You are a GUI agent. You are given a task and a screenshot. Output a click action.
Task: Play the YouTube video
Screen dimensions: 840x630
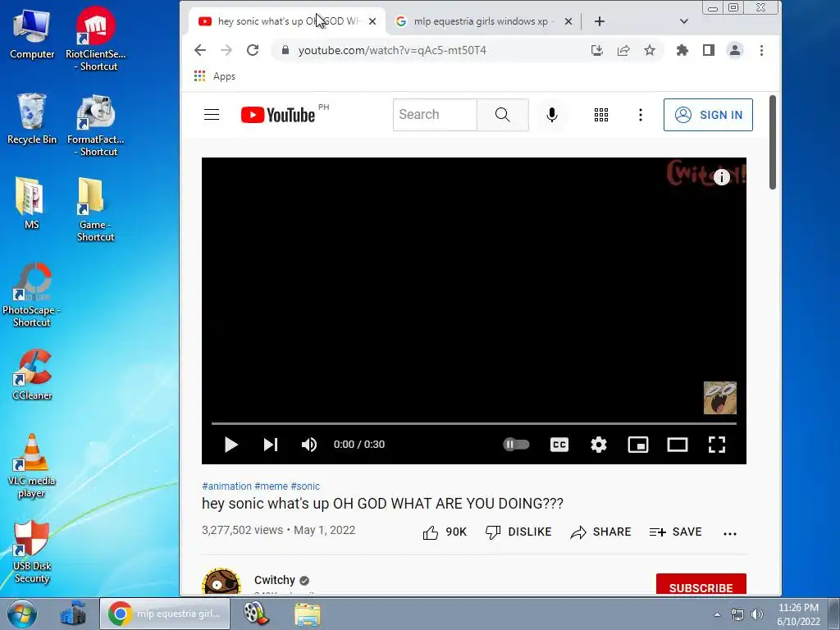point(231,445)
